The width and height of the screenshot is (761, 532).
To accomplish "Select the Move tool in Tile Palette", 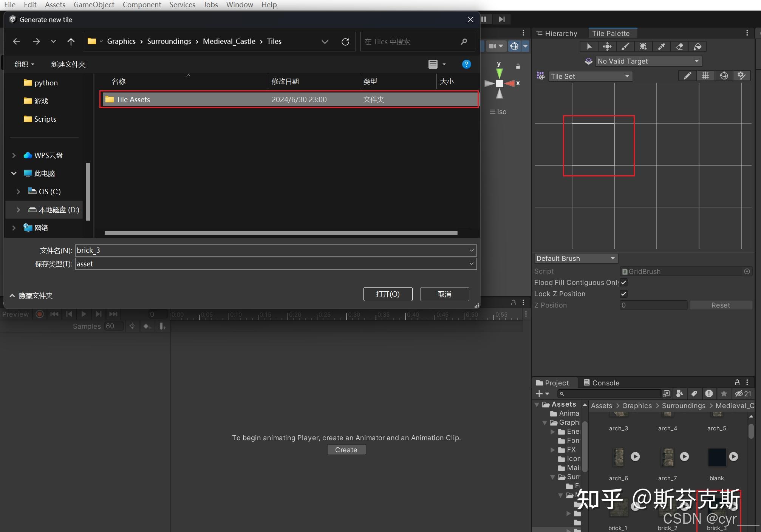I will click(x=607, y=46).
